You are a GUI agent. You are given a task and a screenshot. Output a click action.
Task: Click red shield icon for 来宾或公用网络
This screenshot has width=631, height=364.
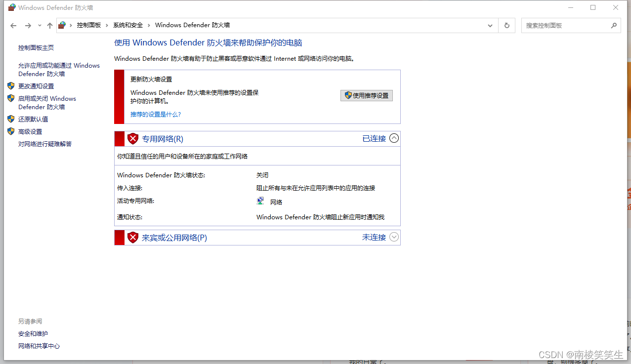133,238
